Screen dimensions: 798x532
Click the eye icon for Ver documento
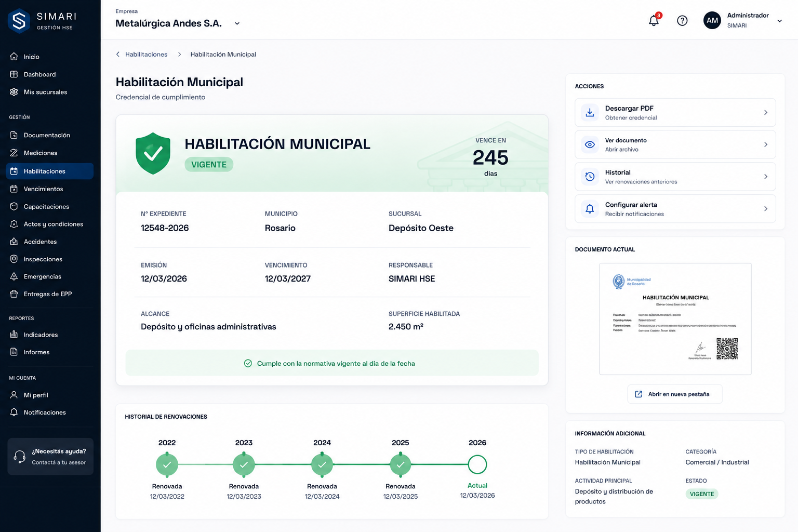pyautogui.click(x=590, y=144)
